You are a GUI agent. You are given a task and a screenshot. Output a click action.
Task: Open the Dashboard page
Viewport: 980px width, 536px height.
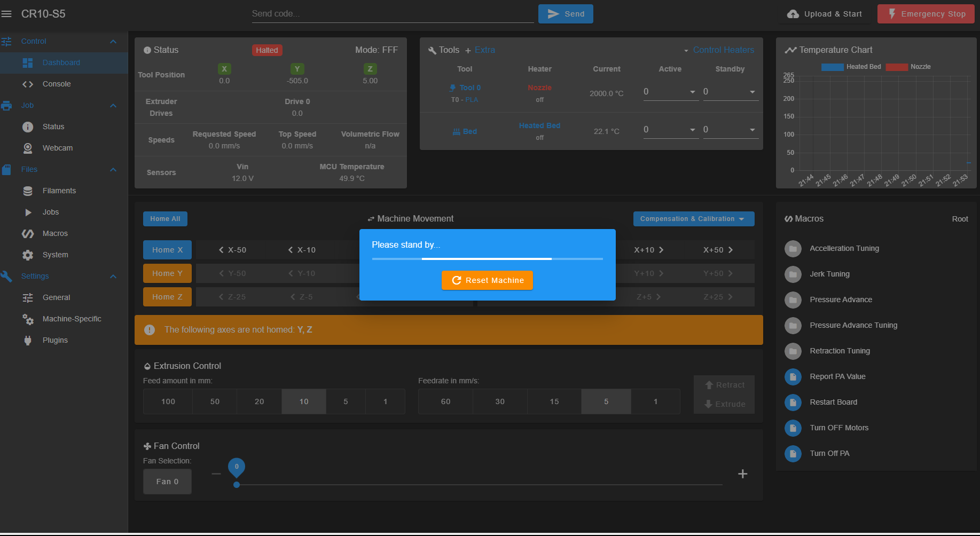pos(64,62)
